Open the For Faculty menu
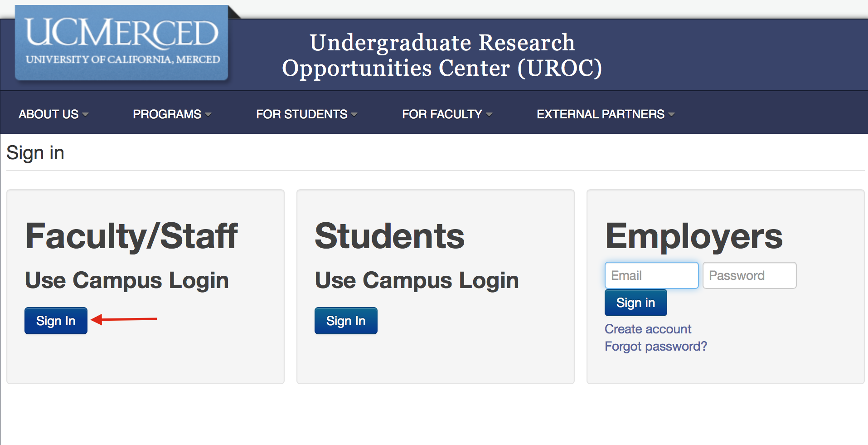The image size is (868, 445). [x=442, y=114]
